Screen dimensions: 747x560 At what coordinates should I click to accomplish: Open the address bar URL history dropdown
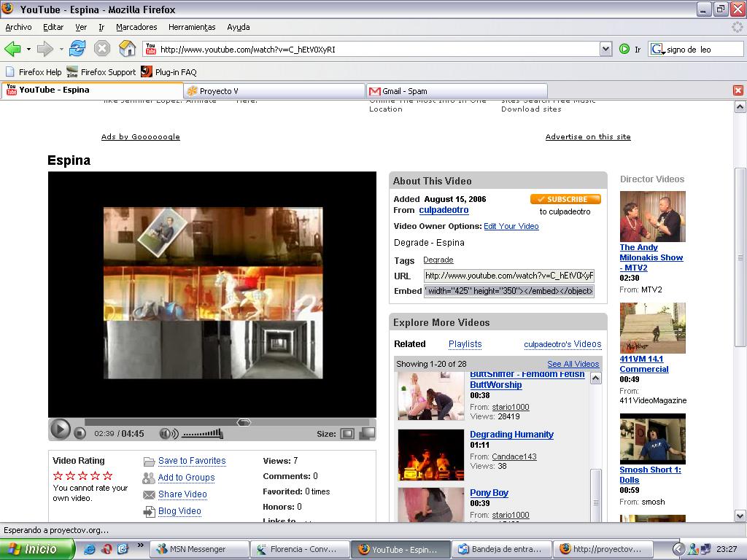click(605, 49)
